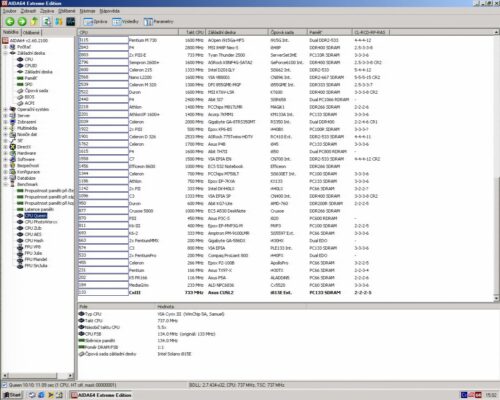Expand the Počítač tree node

5,47
